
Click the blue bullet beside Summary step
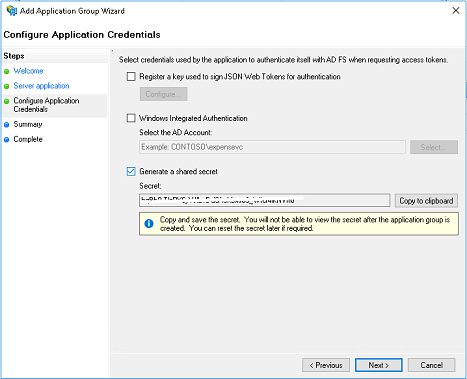tap(6, 125)
